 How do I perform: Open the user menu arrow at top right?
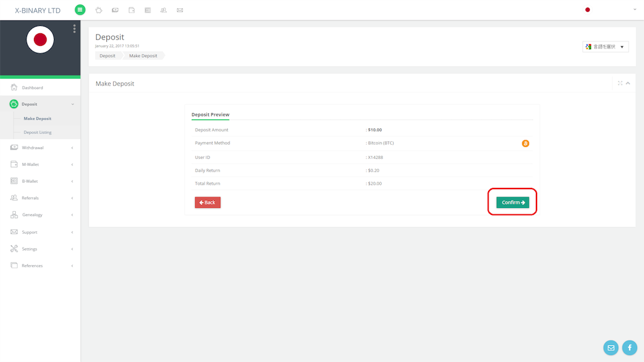pos(635,9)
